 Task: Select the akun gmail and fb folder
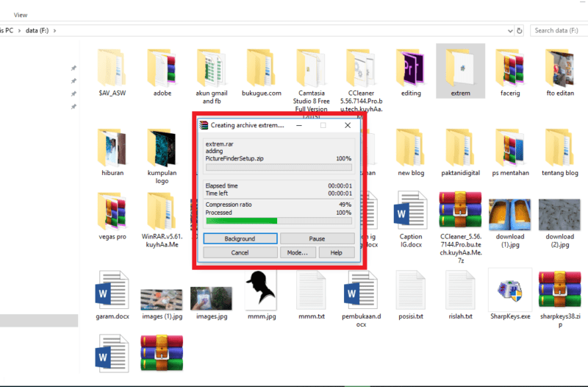pos(212,76)
